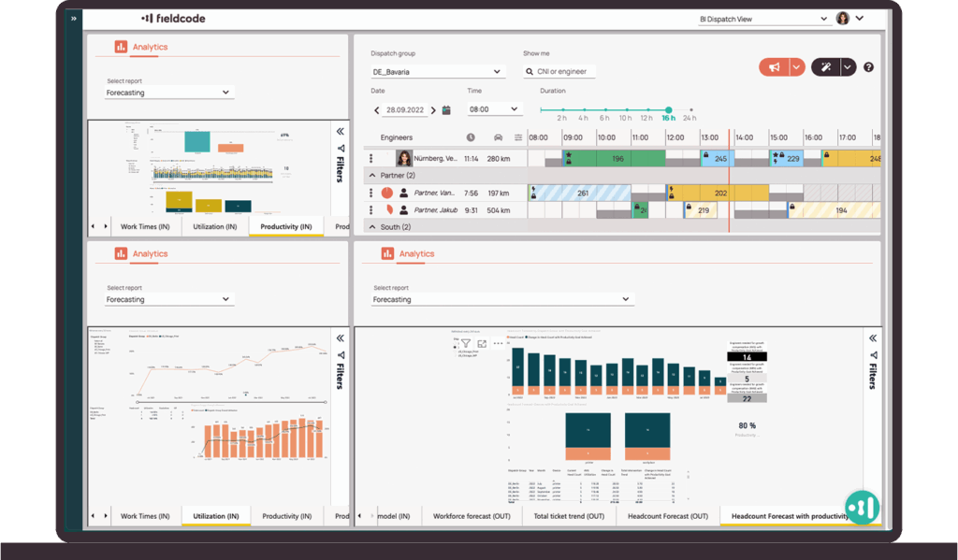Click the megaphone announcement button
The image size is (958, 560).
(x=774, y=67)
